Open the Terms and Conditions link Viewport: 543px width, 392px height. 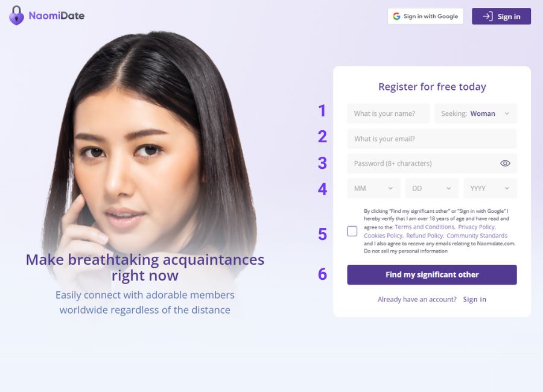[x=425, y=227]
